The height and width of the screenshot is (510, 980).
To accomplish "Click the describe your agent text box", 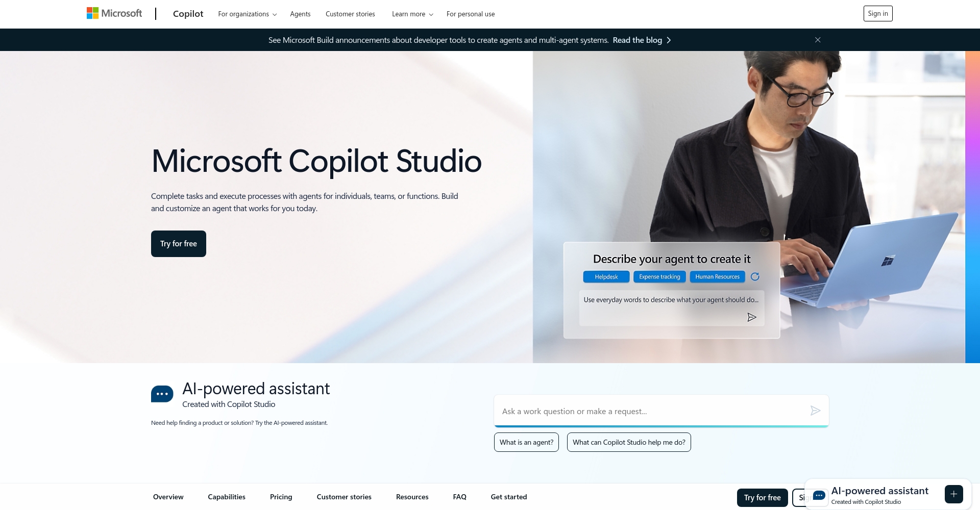I will pos(672,308).
